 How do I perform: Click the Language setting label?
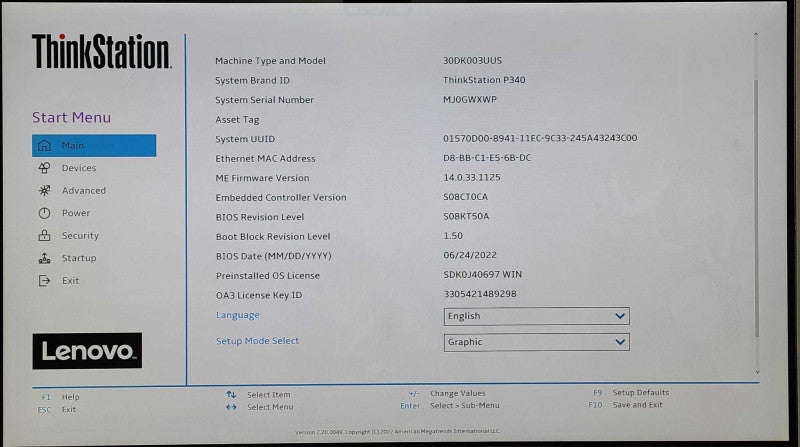[237, 315]
